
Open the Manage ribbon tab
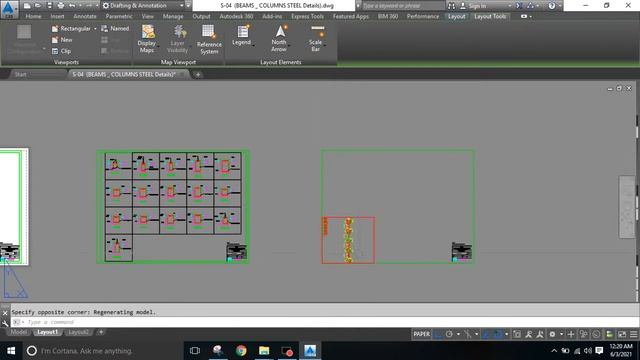[173, 16]
